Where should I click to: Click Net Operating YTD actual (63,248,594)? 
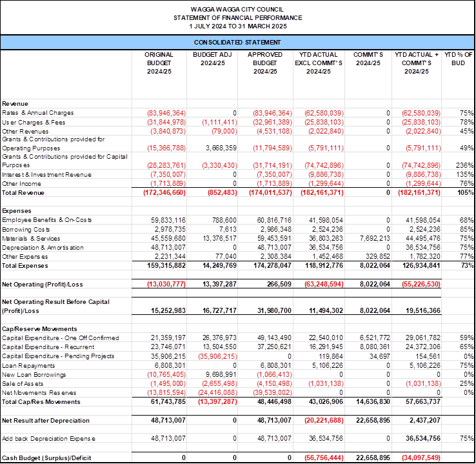(x=324, y=285)
